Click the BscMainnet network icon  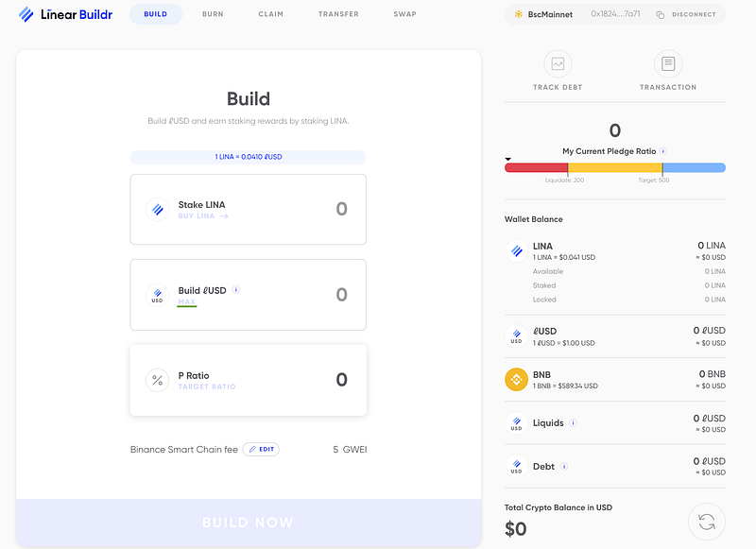click(518, 14)
